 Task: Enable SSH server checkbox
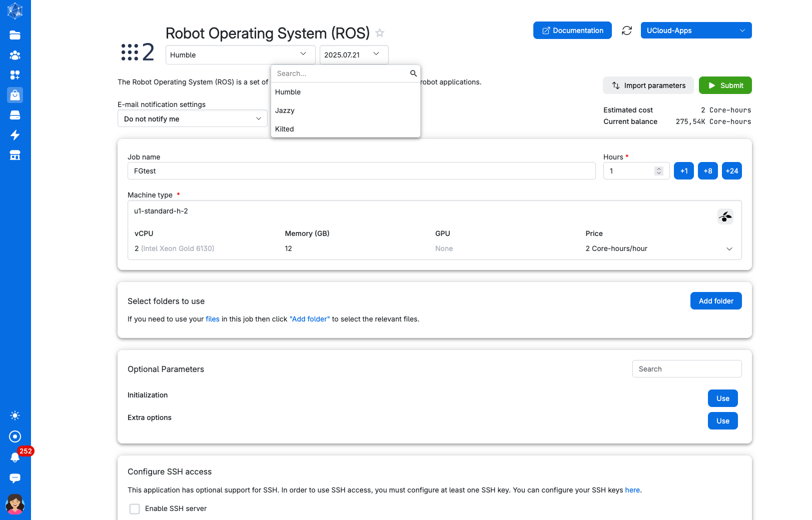pos(135,508)
